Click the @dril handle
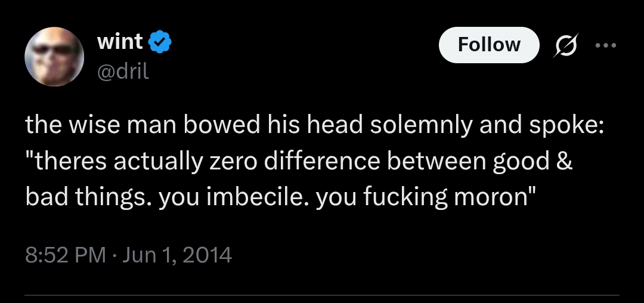This screenshot has width=644, height=303. coord(123,71)
